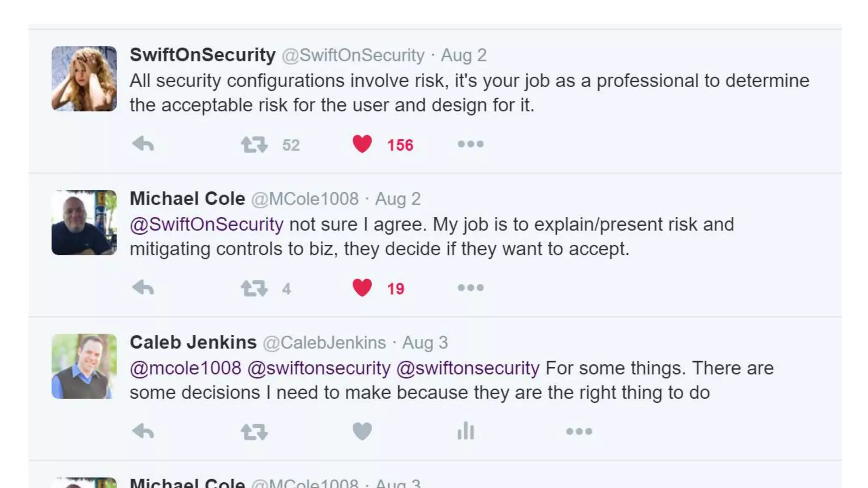Unlike SwiftOnSecurity's tweet with 156 likes
The height and width of the screenshot is (488, 868).
362,144
